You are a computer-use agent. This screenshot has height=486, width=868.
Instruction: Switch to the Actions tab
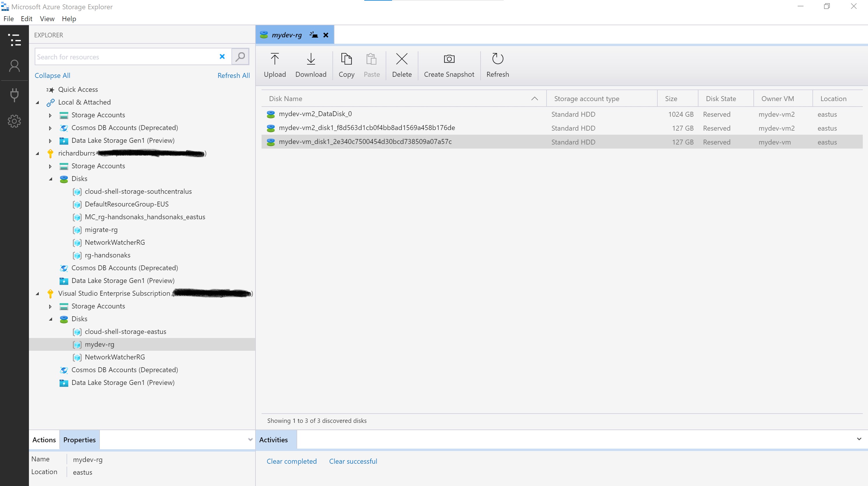tap(44, 439)
